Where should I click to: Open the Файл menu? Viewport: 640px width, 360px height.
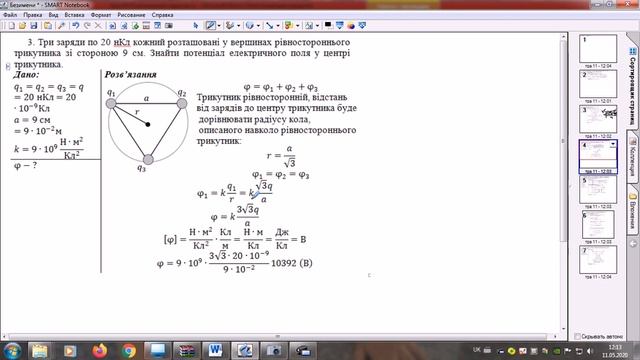(x=10, y=15)
